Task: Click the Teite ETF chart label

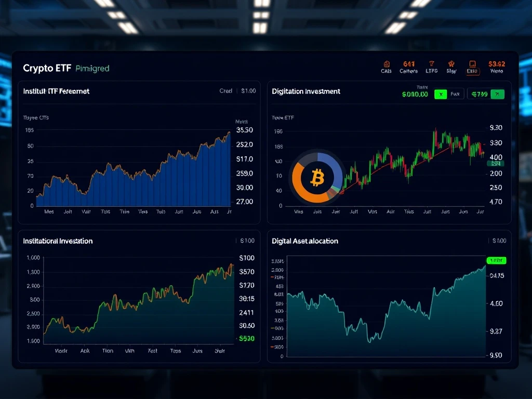Action: coord(283,118)
